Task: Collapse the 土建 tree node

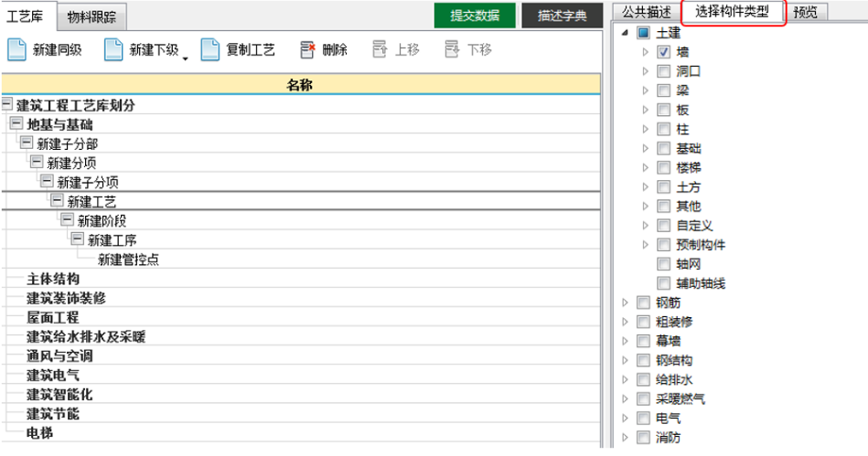Action: tap(625, 33)
